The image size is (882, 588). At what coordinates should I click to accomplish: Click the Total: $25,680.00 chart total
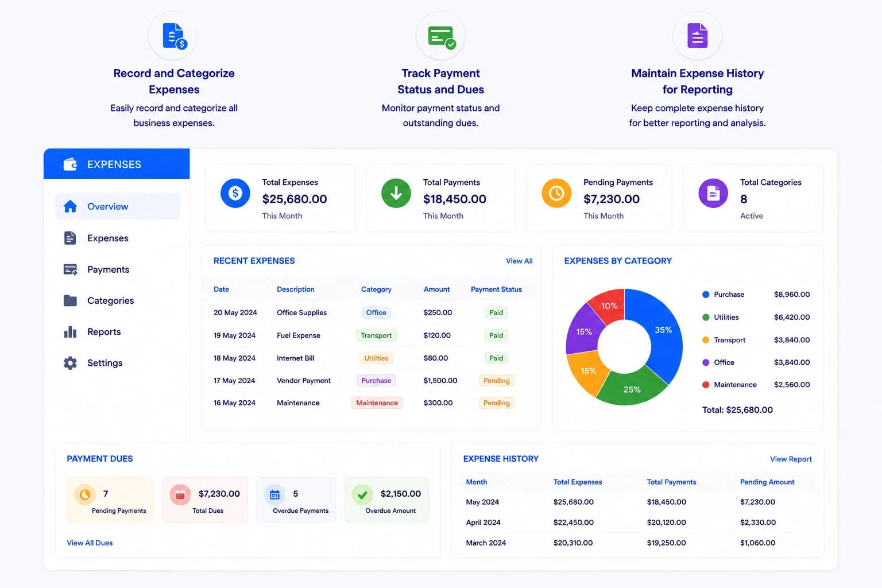pos(737,410)
